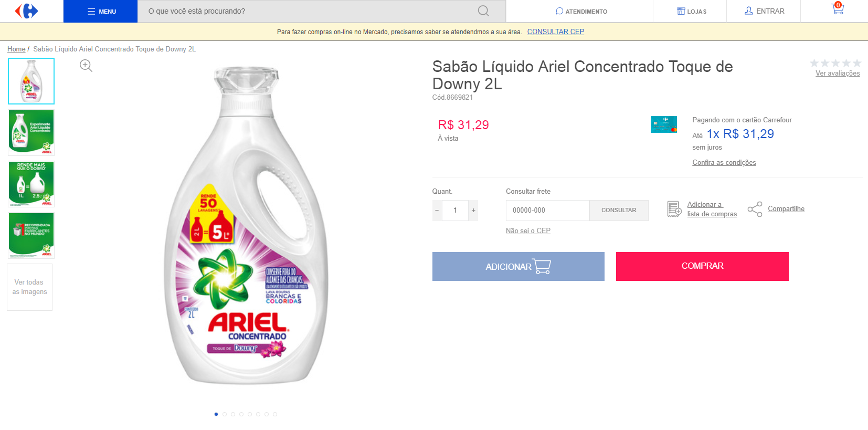The width and height of the screenshot is (868, 430).
Task: Click the Carrefour card icon
Action: pos(664,124)
